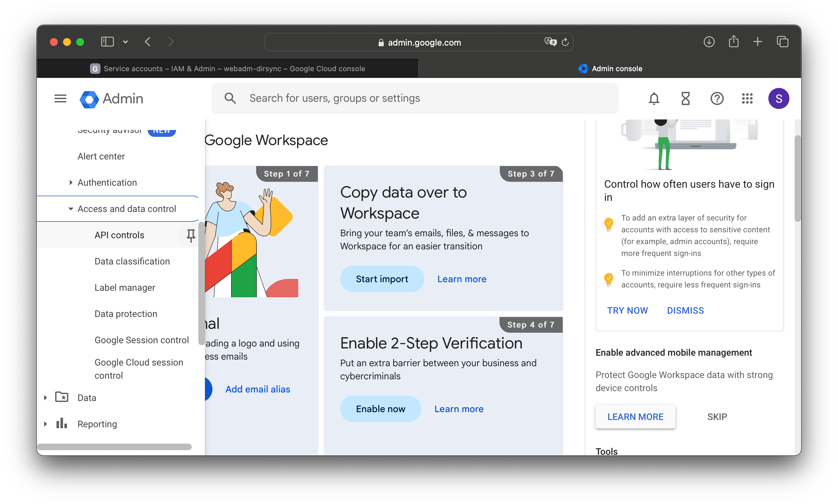Click DISMISS
The image size is (838, 504).
click(x=685, y=310)
